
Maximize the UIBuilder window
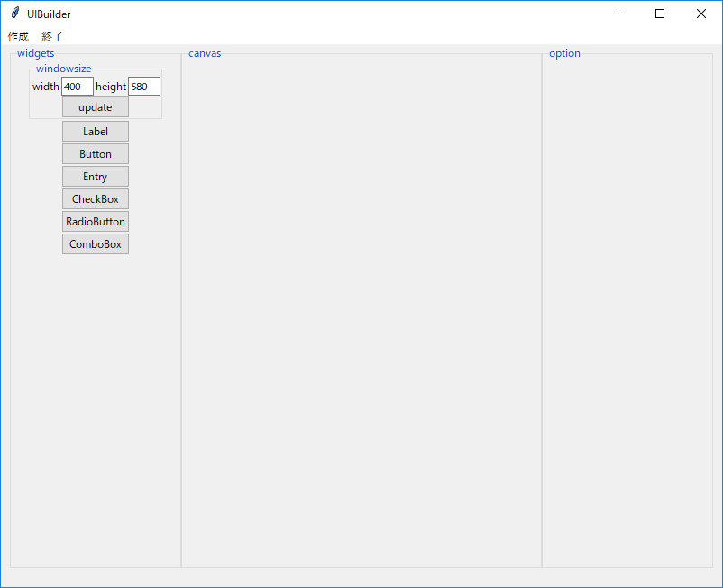659,14
